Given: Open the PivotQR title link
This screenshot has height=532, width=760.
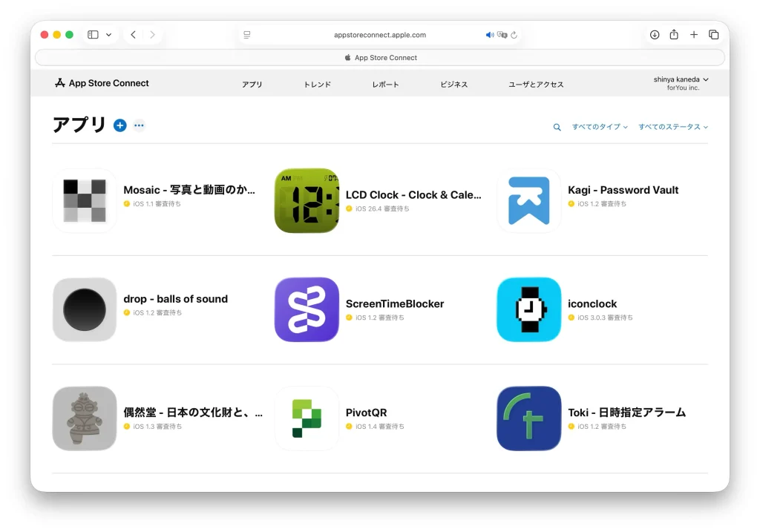Looking at the screenshot, I should pyautogui.click(x=366, y=413).
